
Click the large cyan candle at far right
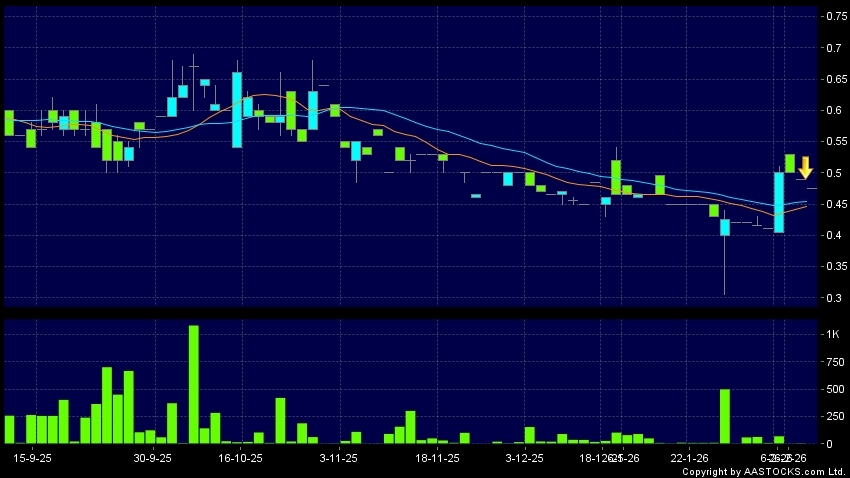point(779,202)
